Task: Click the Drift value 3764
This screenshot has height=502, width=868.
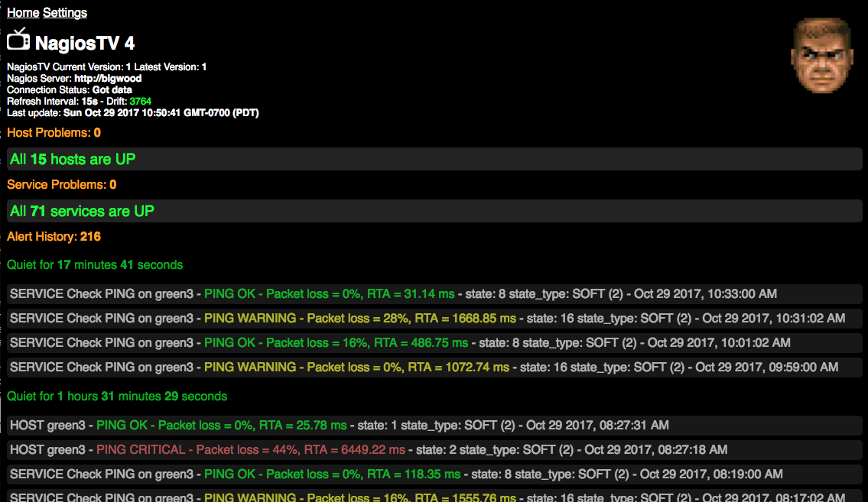Action: coord(140,101)
